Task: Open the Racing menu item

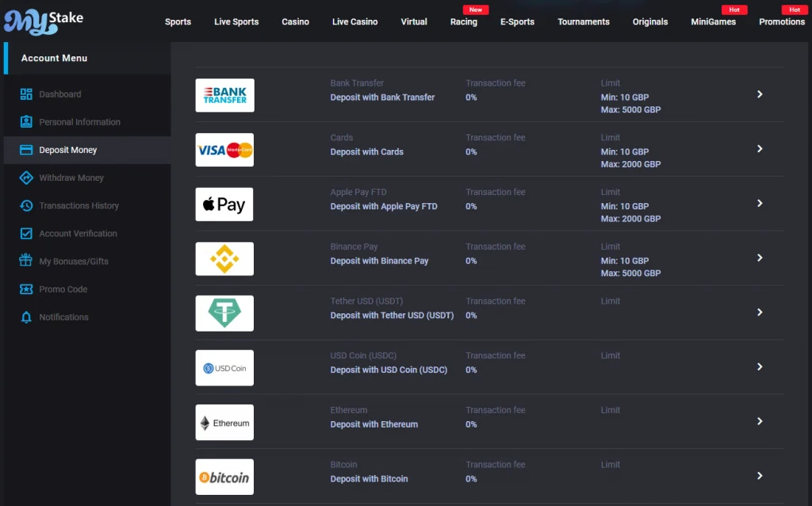Action: 463,21
